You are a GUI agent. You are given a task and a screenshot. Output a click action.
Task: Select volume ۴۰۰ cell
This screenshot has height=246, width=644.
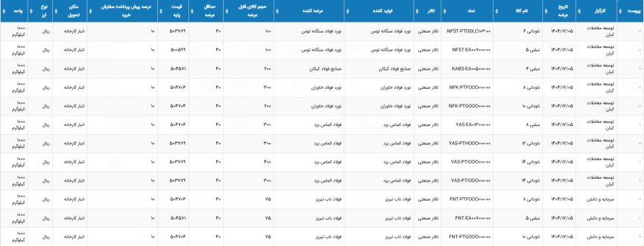pyautogui.click(x=267, y=162)
